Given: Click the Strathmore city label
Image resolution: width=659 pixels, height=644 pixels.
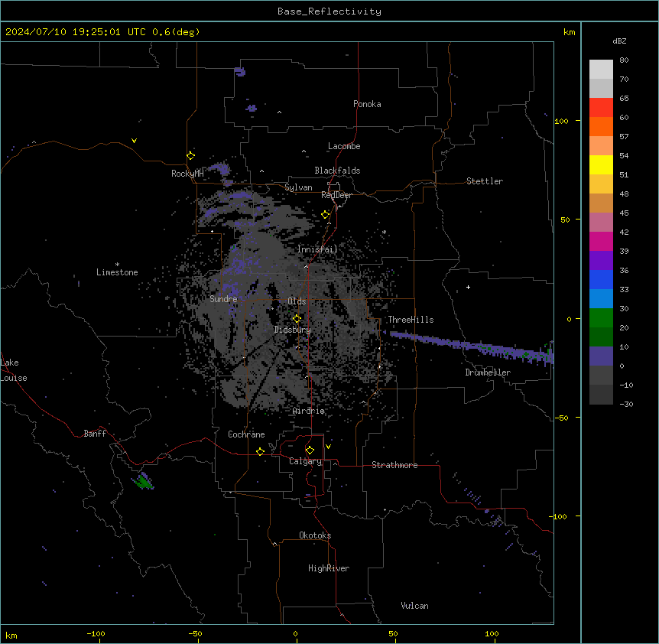Looking at the screenshot, I should pyautogui.click(x=394, y=465).
